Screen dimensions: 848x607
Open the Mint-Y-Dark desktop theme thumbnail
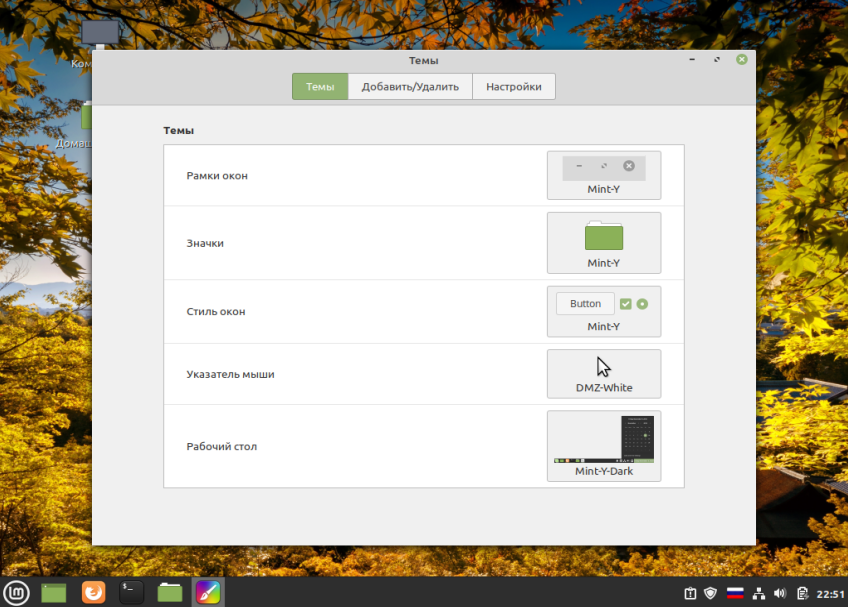click(604, 446)
